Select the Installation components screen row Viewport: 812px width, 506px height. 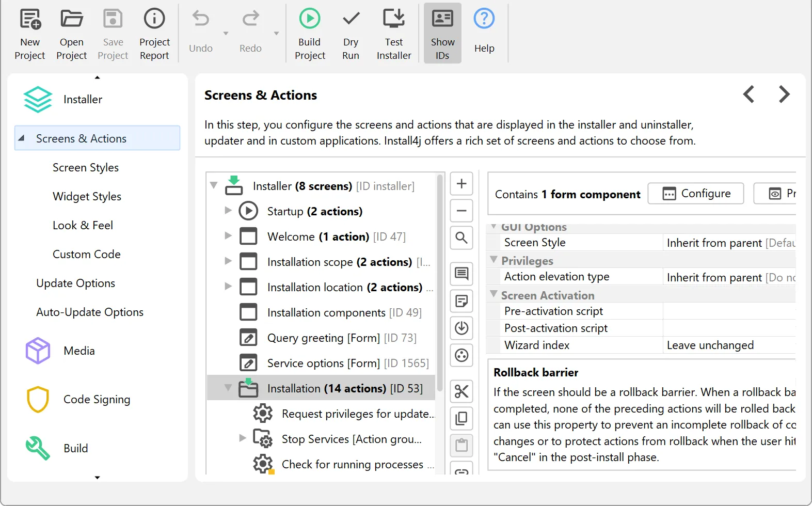tap(321, 312)
